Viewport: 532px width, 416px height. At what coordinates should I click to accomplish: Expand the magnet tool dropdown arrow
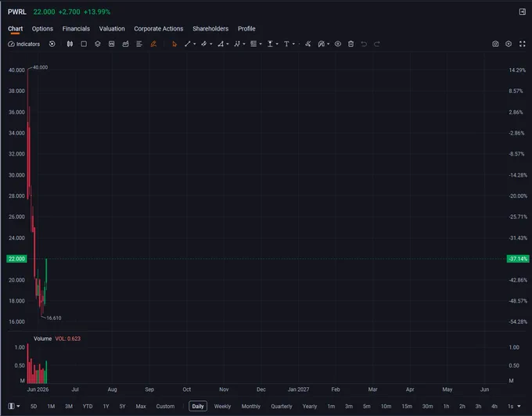328,44
